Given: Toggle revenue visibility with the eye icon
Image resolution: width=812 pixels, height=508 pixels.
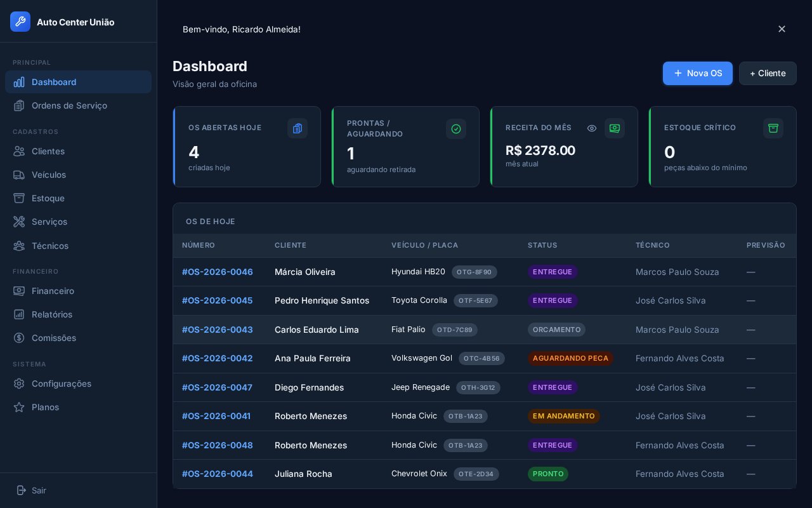Looking at the screenshot, I should (592, 128).
